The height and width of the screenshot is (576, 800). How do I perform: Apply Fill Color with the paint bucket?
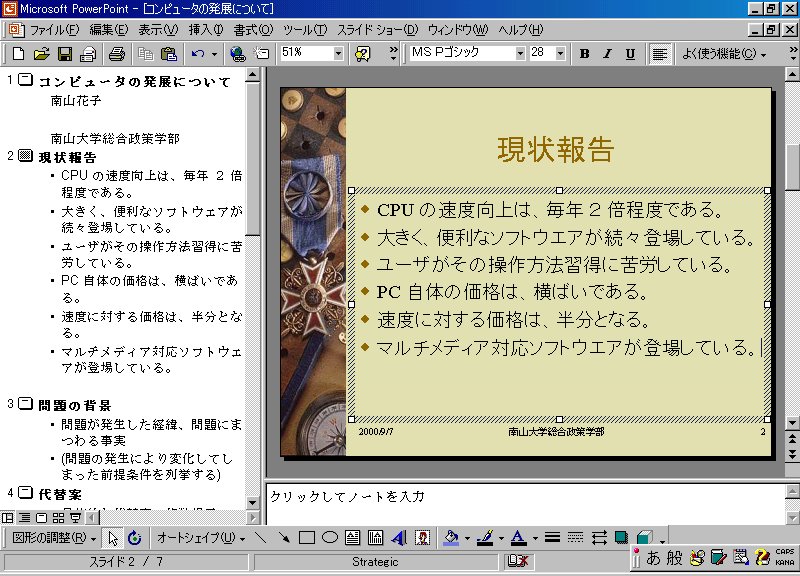(x=451, y=537)
